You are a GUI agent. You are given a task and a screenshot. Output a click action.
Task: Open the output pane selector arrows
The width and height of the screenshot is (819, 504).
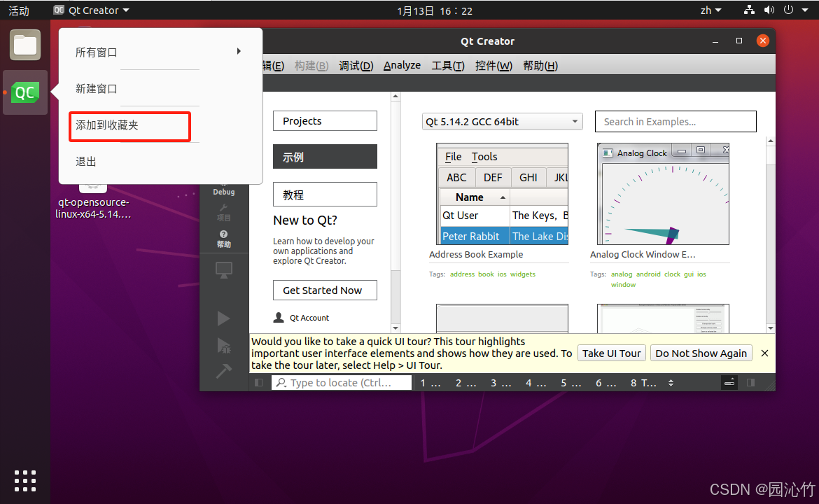click(671, 383)
